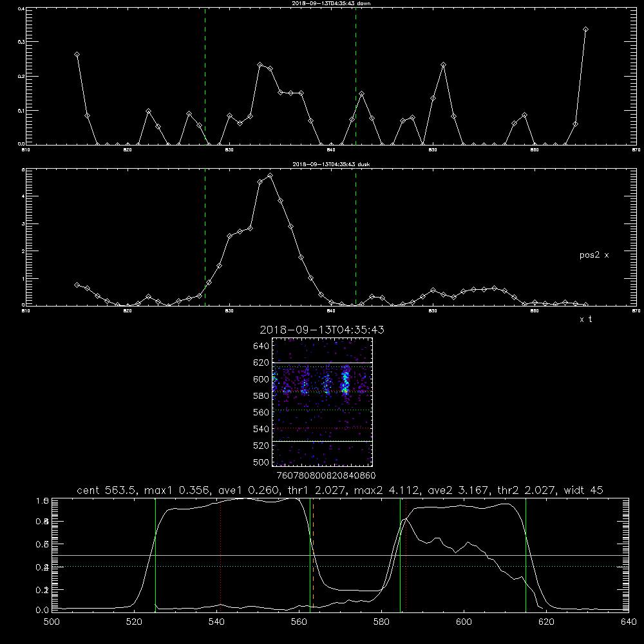Click the first diamond point of dusk curve
Image resolution: width=644 pixels, height=644 pixels.
point(77,285)
